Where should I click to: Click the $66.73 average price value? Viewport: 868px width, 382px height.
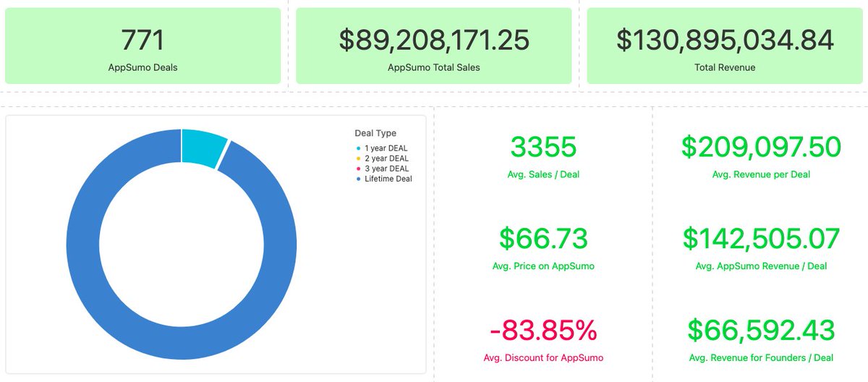tap(544, 239)
